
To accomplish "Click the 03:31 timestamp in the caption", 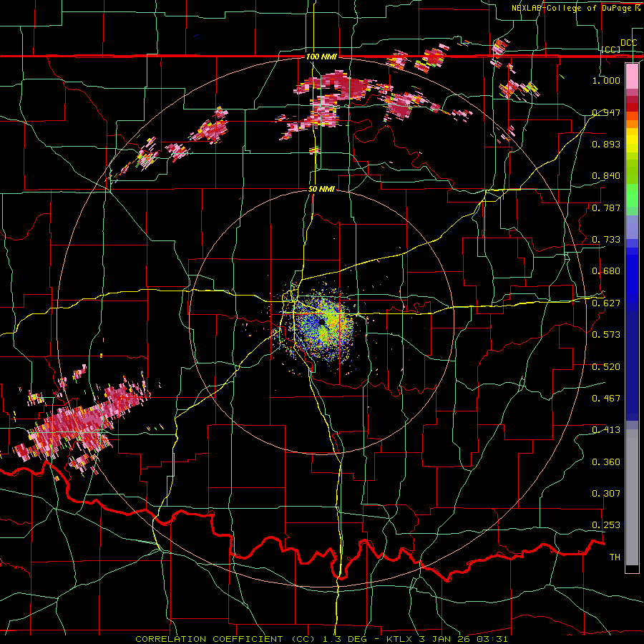I will [x=492, y=639].
